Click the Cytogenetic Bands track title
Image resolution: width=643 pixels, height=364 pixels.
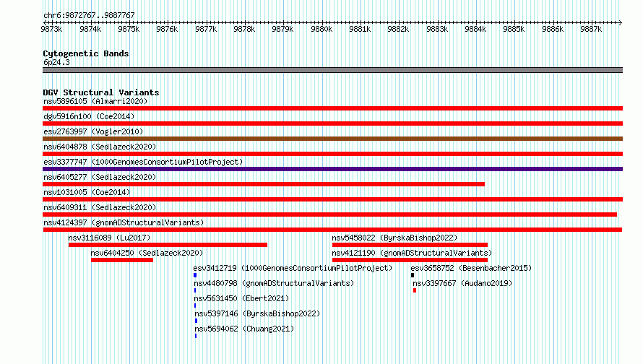(x=86, y=53)
